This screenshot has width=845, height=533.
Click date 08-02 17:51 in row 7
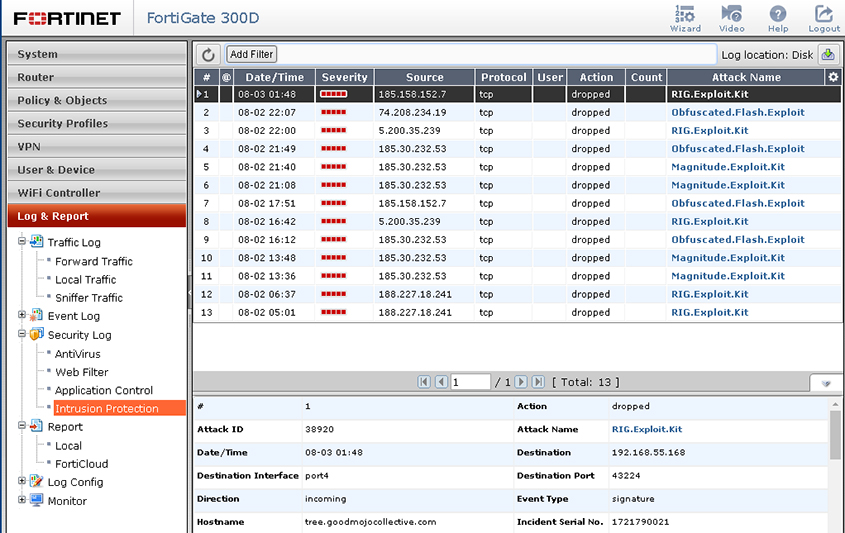(x=267, y=203)
